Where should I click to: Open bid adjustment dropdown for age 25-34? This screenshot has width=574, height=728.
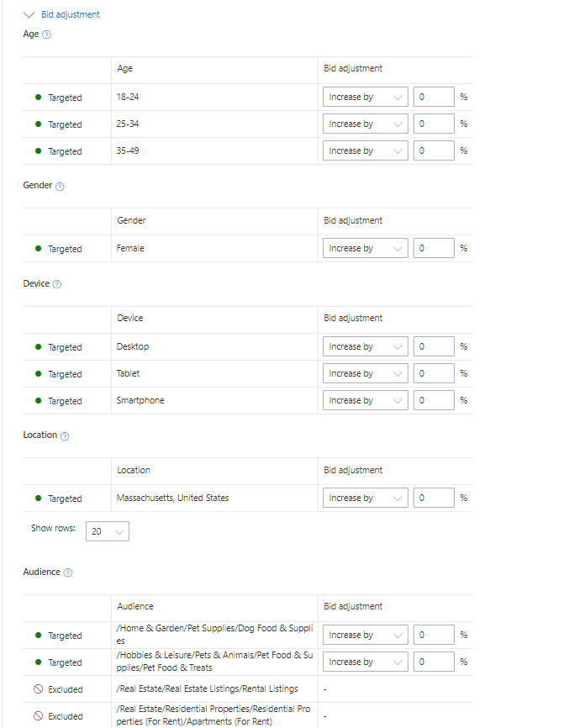pos(365,124)
